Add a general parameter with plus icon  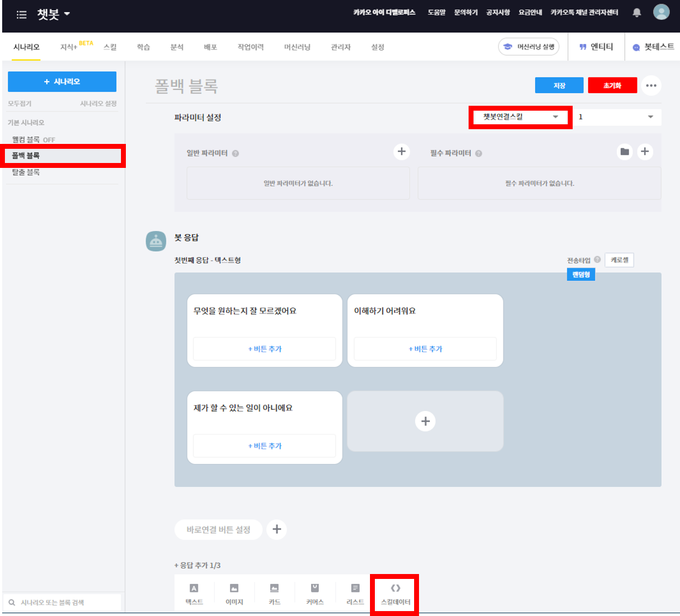(402, 152)
